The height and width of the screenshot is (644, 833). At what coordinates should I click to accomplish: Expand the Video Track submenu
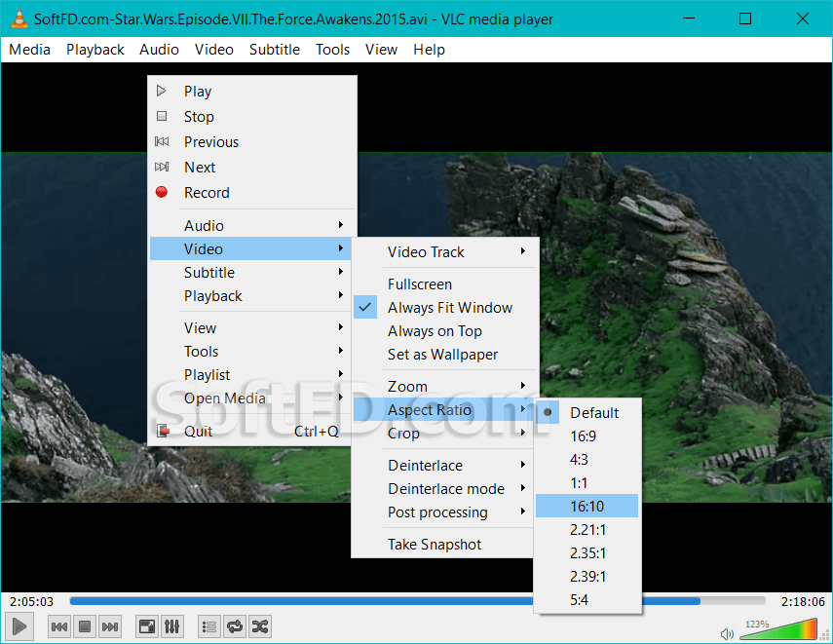coord(445,252)
